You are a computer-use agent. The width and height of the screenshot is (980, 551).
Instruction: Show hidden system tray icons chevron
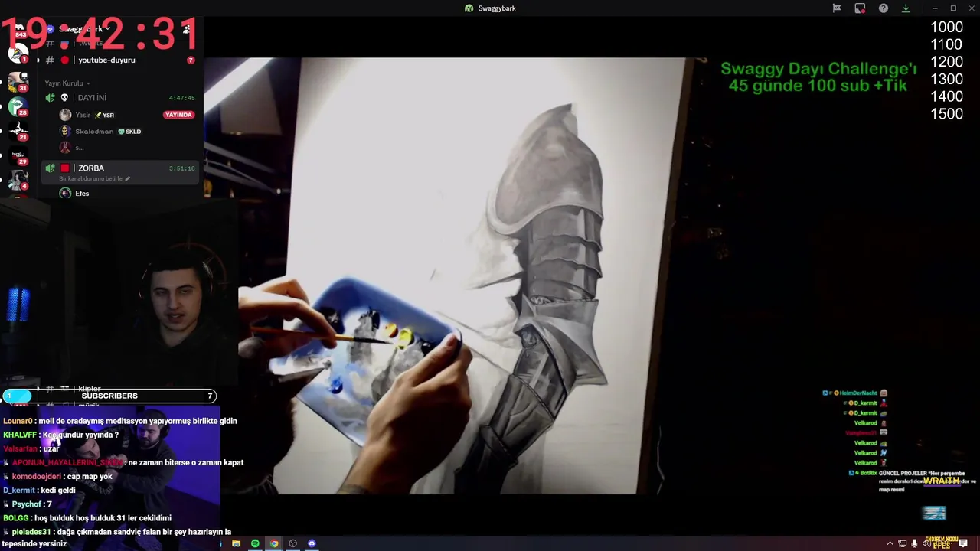(x=890, y=544)
